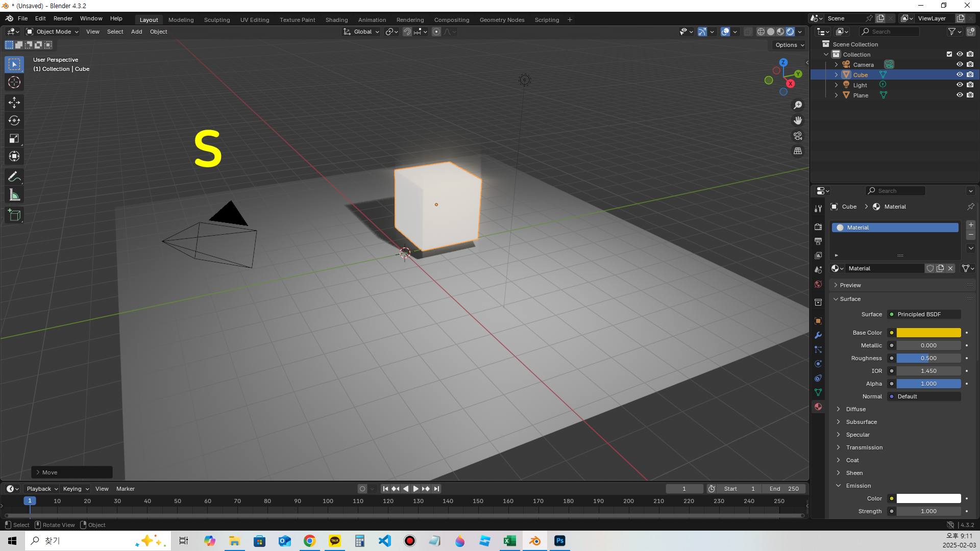This screenshot has width=980, height=551.
Task: Open the Object Mode dropdown
Action: (53, 32)
